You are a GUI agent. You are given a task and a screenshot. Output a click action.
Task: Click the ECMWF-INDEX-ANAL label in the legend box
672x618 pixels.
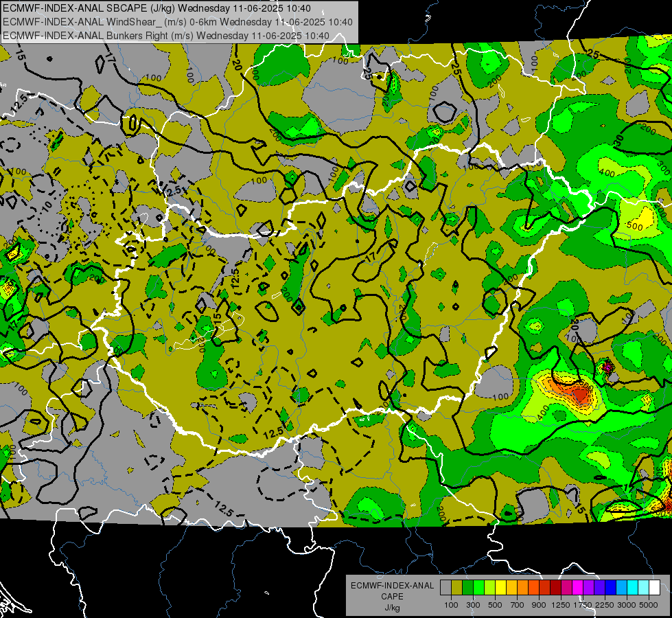(392, 586)
